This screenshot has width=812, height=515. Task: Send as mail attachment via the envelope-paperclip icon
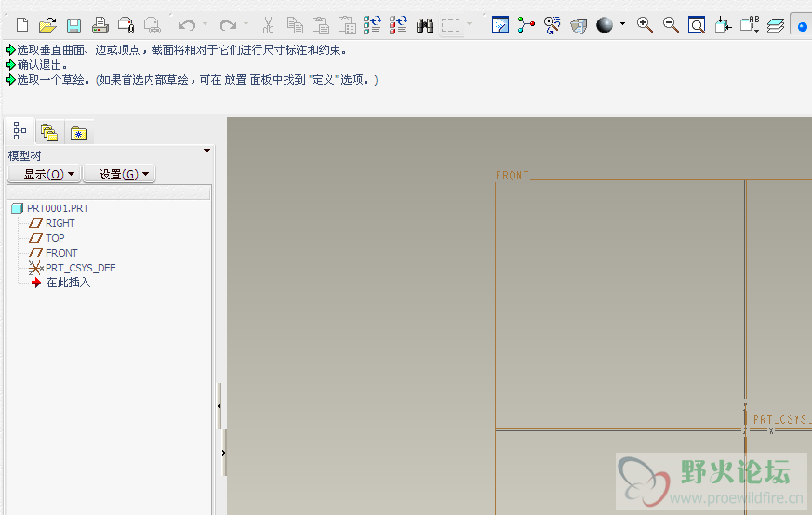pos(126,25)
